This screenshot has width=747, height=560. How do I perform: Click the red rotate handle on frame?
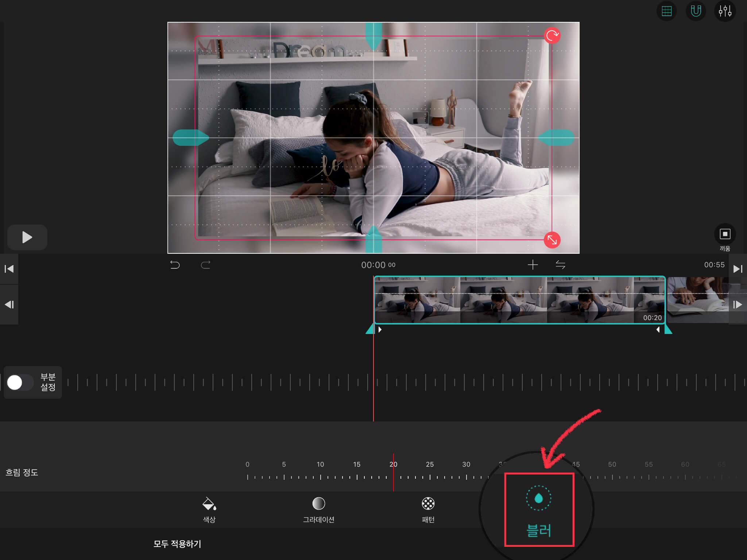click(552, 36)
